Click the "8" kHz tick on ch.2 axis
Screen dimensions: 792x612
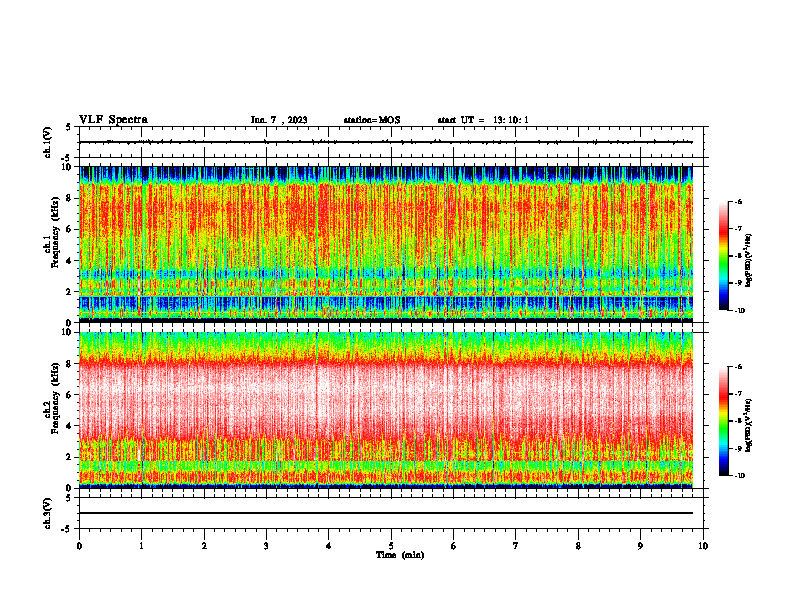pyautogui.click(x=70, y=364)
